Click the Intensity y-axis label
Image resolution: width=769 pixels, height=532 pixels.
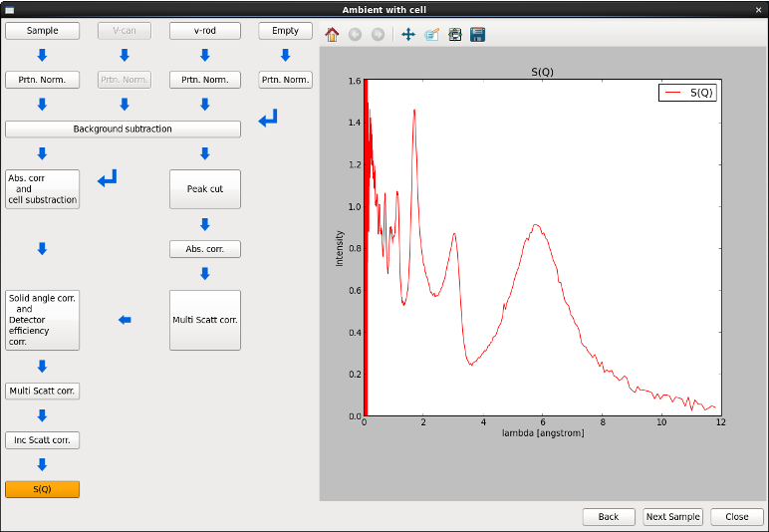[x=340, y=249]
